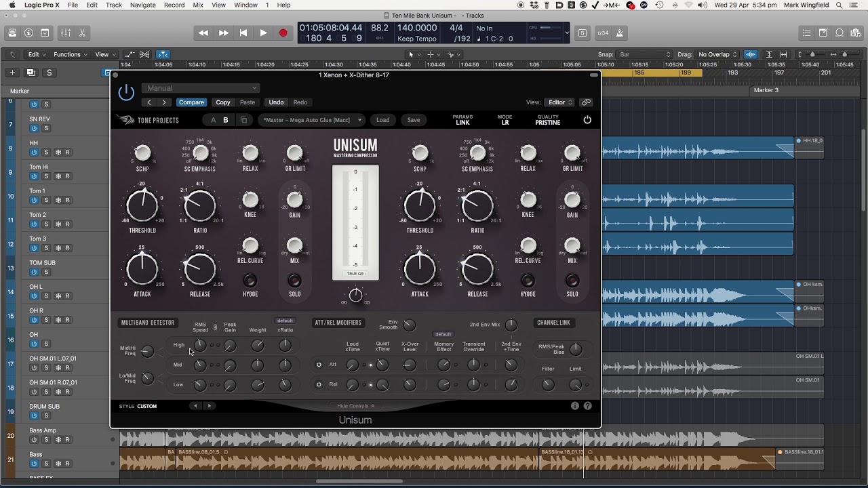
Task: Click the red Record button
Action: click(283, 33)
